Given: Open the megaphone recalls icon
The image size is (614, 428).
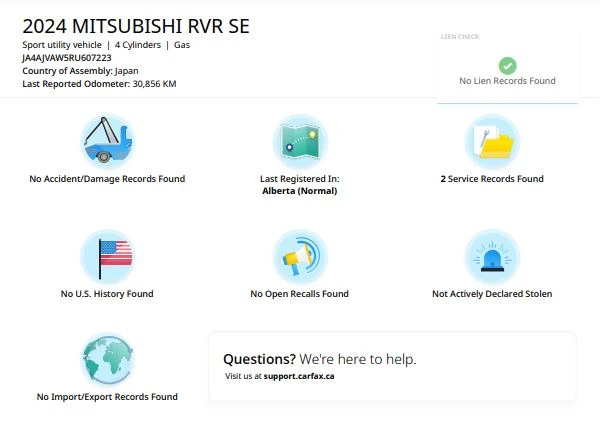Looking at the screenshot, I should pyautogui.click(x=300, y=256).
